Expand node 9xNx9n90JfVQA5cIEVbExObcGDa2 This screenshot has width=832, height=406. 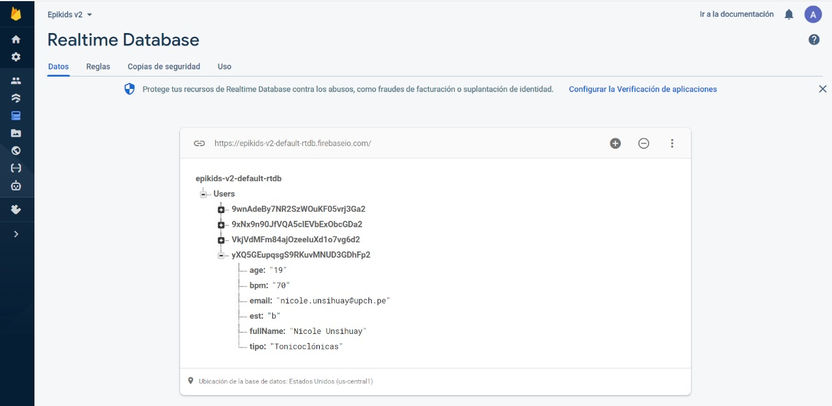[221, 224]
